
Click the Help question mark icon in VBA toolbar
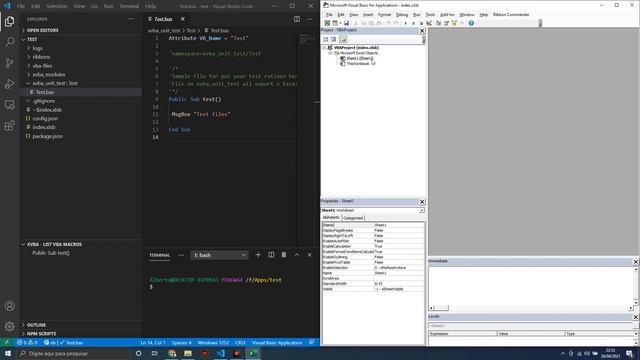pos(471,23)
